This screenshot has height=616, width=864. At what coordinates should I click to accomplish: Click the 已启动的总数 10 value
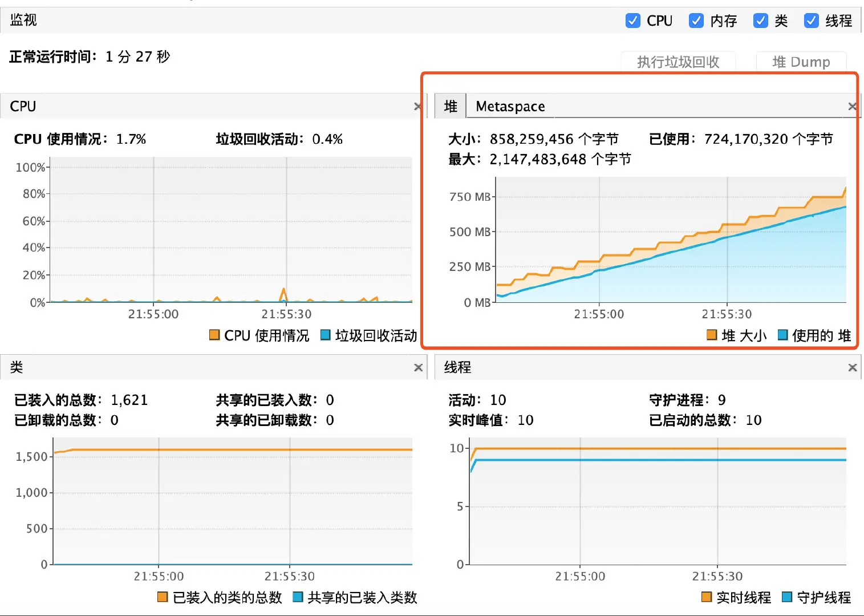point(754,420)
